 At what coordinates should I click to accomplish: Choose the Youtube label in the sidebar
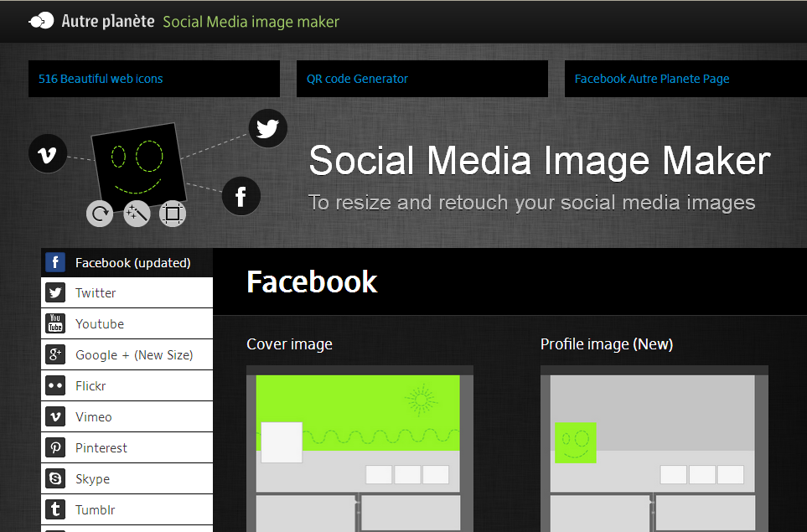pyautogui.click(x=100, y=323)
